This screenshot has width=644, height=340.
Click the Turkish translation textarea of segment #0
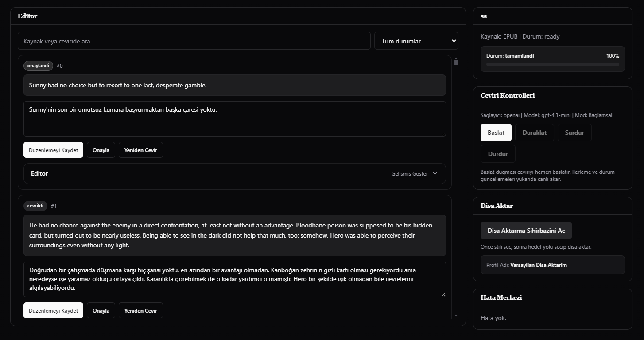[234, 119]
